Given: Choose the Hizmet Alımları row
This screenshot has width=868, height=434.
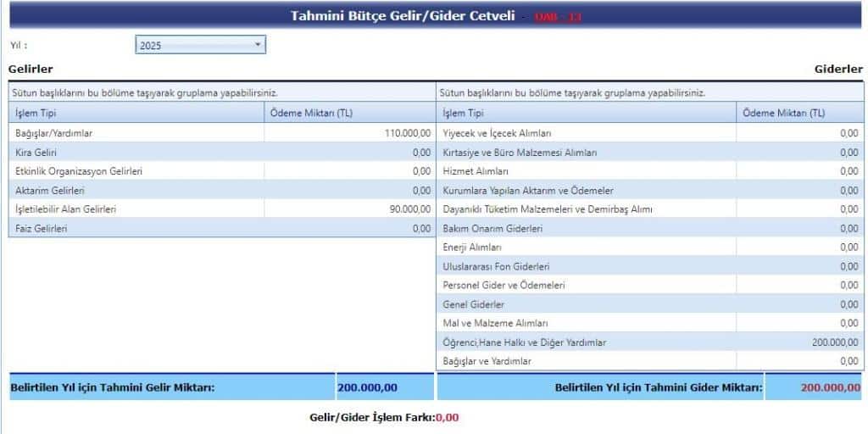Looking at the screenshot, I should click(x=585, y=171).
